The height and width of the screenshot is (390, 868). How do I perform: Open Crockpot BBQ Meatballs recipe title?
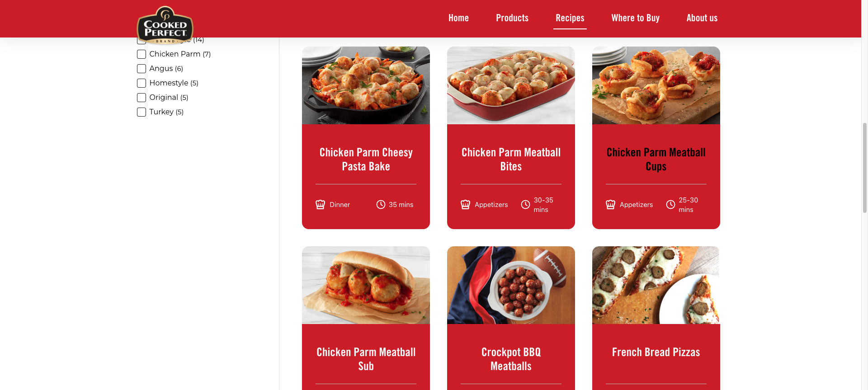pyautogui.click(x=511, y=359)
